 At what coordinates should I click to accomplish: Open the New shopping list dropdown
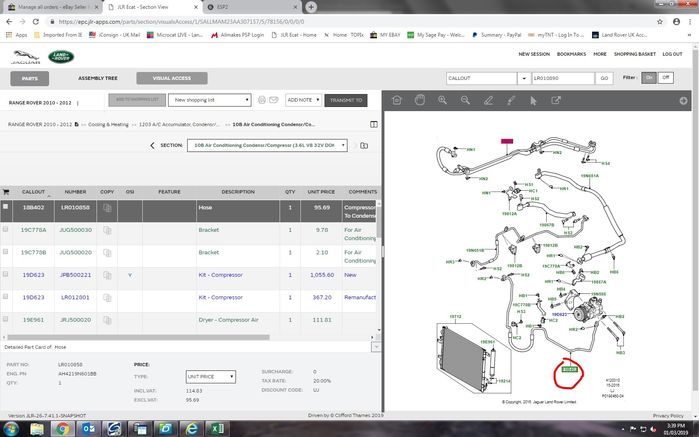pyautogui.click(x=210, y=100)
